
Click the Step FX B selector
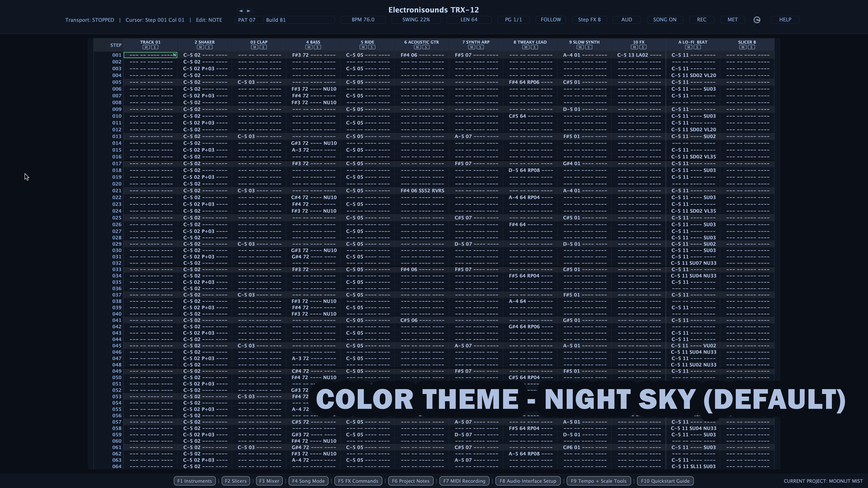[x=589, y=20]
